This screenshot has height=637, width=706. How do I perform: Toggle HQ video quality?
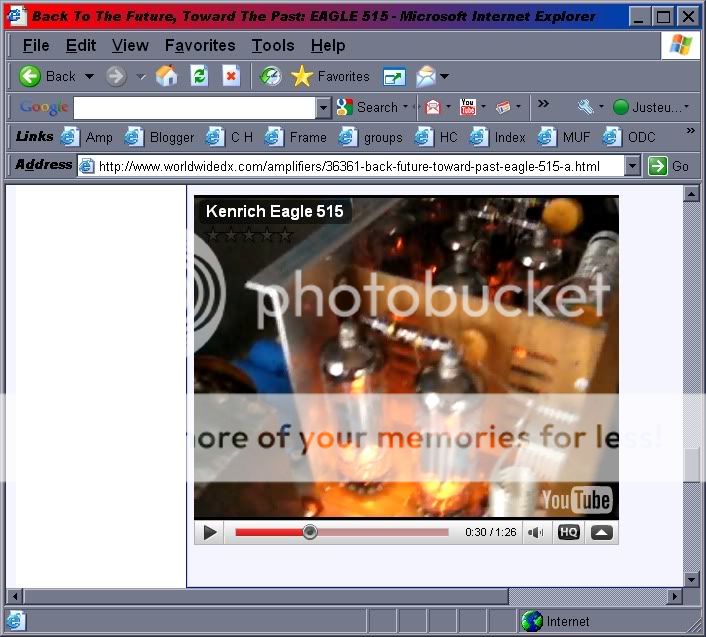(568, 532)
